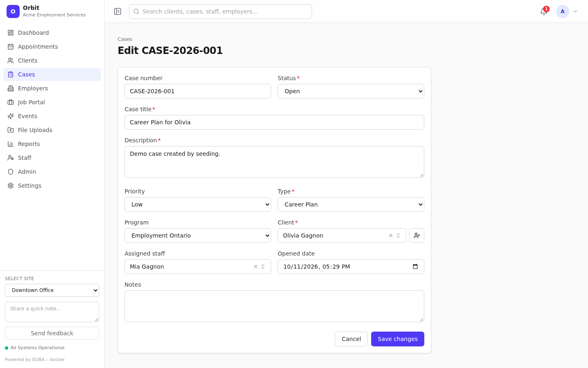Click the Orbit logo icon
The width and height of the screenshot is (588, 368).
click(13, 11)
